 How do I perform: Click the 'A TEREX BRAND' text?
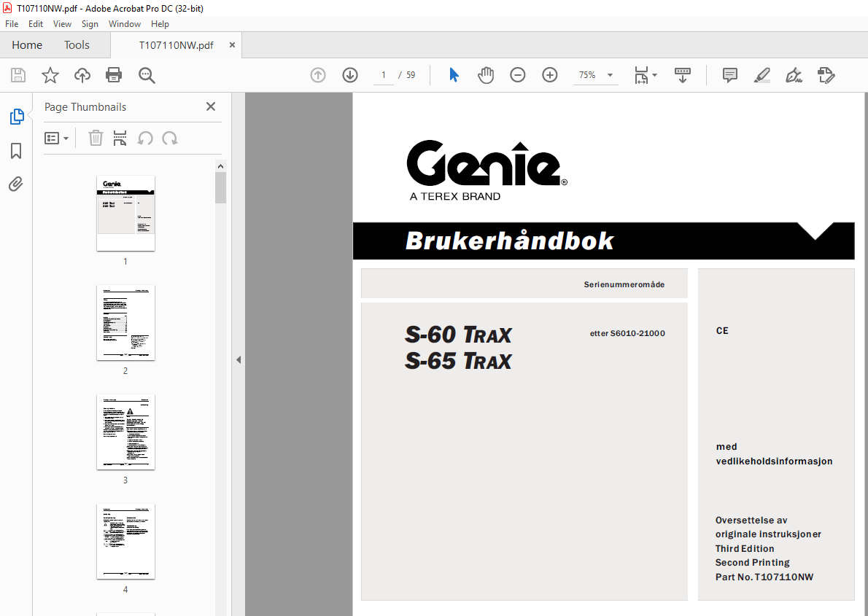(455, 197)
